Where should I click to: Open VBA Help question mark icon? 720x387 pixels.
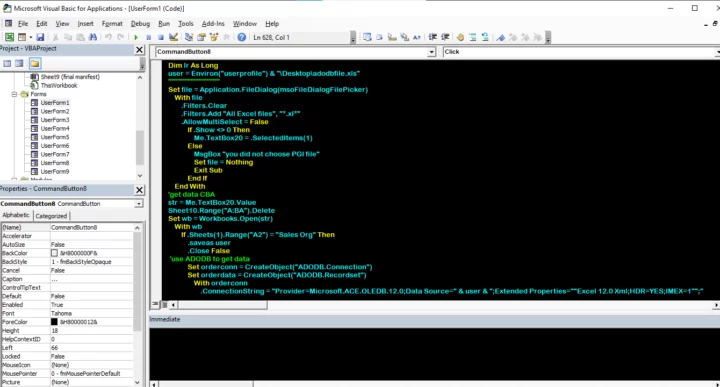[242, 37]
